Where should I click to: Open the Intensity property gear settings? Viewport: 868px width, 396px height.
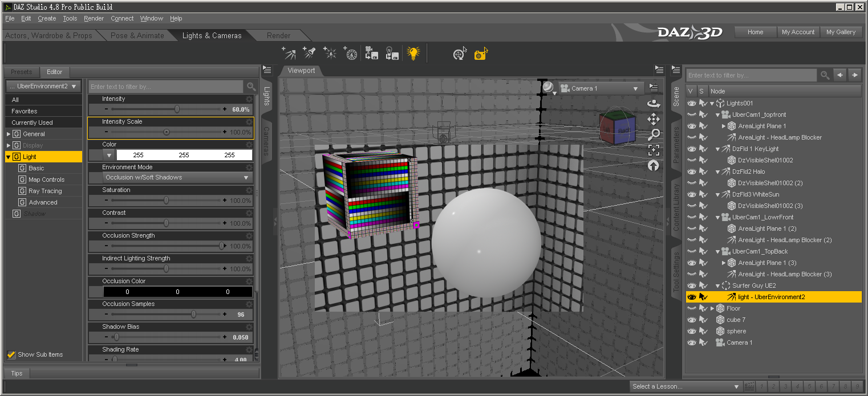(249, 99)
